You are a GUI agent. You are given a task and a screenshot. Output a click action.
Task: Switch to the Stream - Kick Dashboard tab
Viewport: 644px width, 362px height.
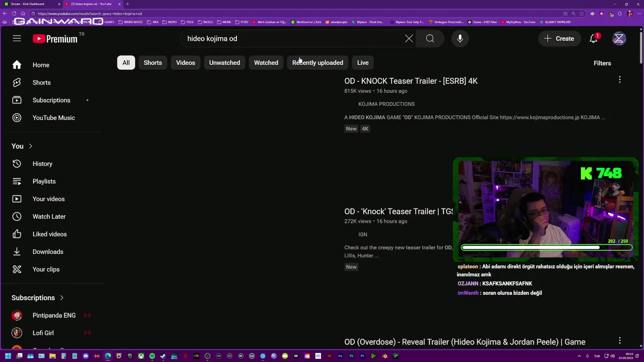click(x=31, y=4)
